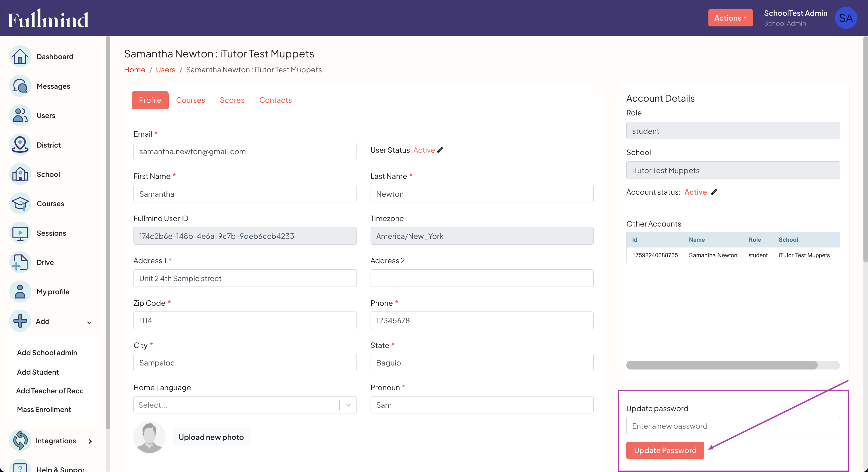868x472 pixels.
Task: Focus the Zip Code field
Action: [245, 320]
